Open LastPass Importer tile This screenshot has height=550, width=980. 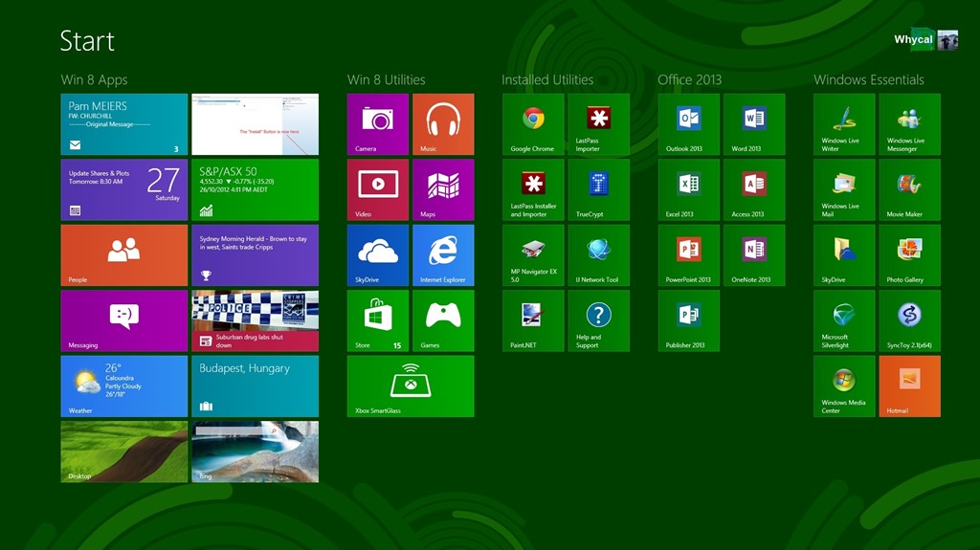pyautogui.click(x=599, y=124)
